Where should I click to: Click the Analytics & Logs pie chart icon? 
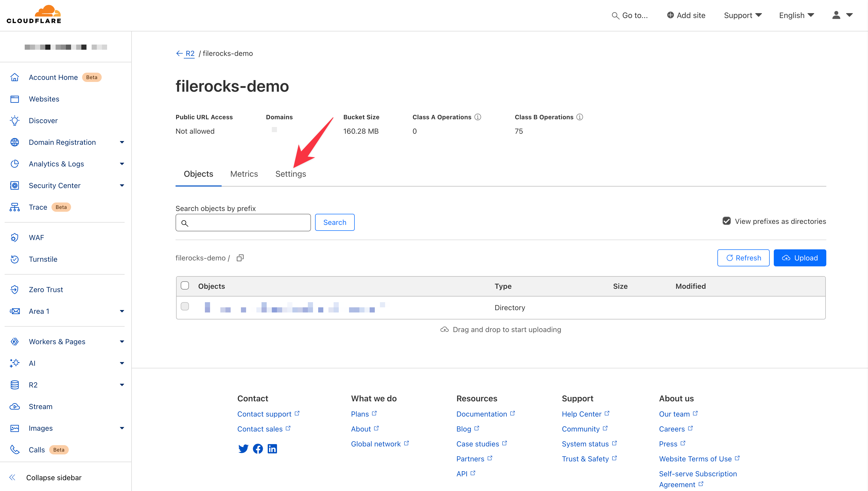point(14,164)
